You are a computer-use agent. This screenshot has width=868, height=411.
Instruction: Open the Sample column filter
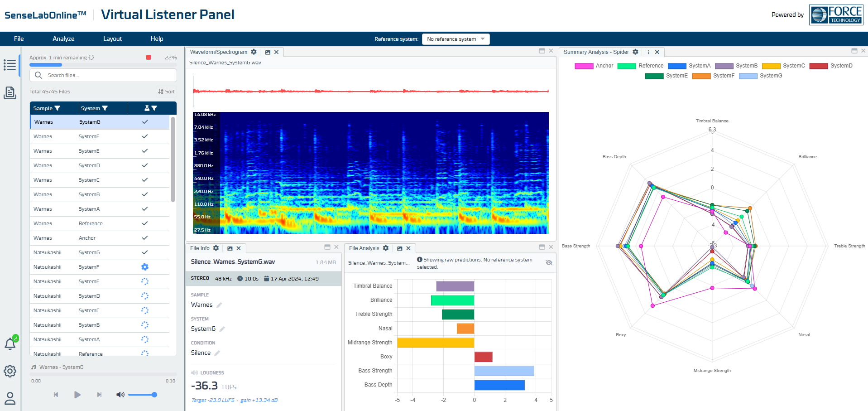tap(58, 108)
